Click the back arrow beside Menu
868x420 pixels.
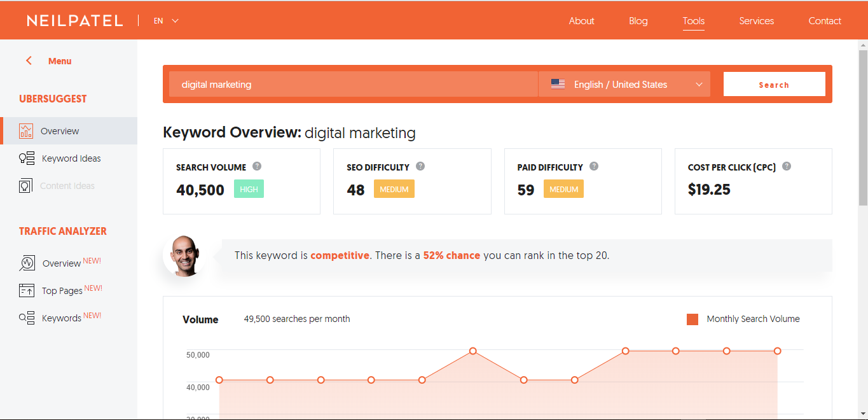(x=29, y=61)
